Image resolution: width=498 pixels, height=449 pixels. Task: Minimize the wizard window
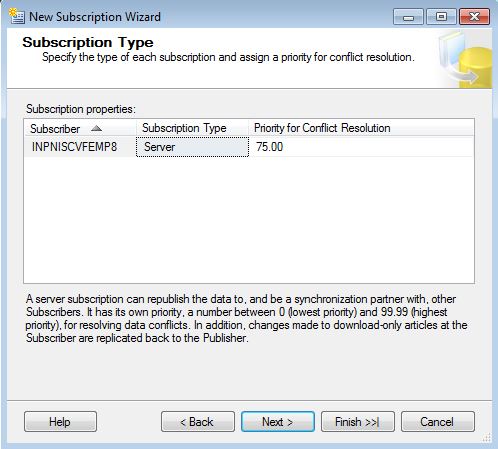(x=408, y=17)
